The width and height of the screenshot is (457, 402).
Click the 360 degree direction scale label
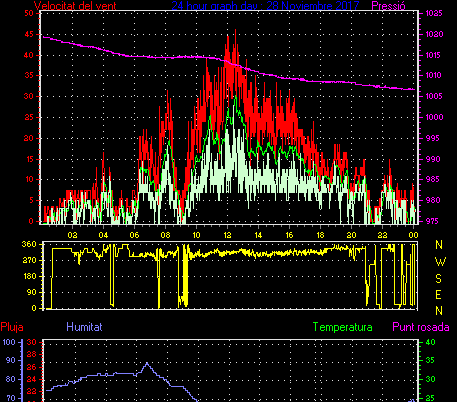pos(29,244)
